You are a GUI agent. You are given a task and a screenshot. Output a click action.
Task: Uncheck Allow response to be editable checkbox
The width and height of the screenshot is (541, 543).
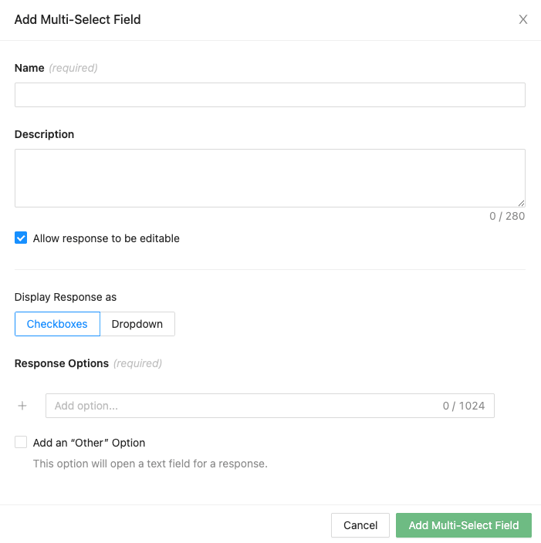click(21, 238)
